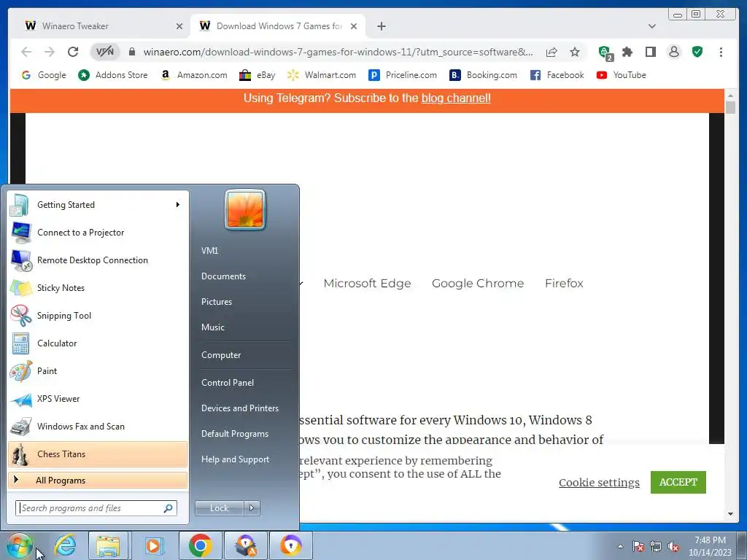Viewport: 747px width, 560px height.
Task: Open the Extensions puzzle icon
Action: pyautogui.click(x=627, y=52)
